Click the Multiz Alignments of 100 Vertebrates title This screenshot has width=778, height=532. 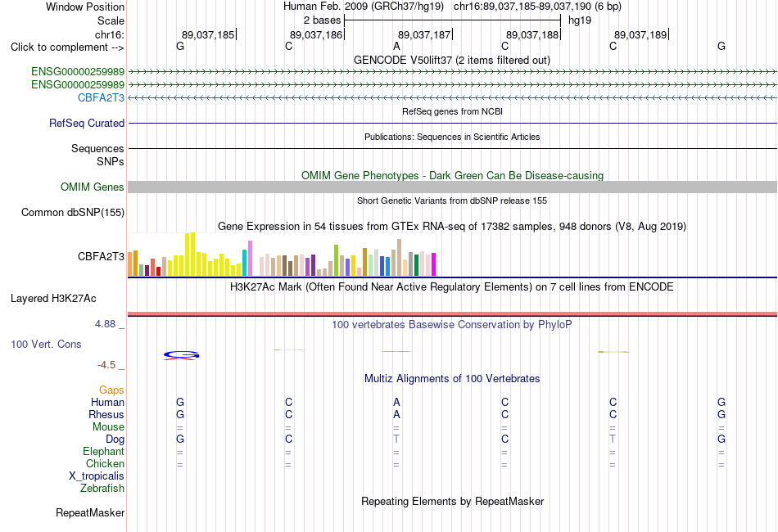(452, 379)
